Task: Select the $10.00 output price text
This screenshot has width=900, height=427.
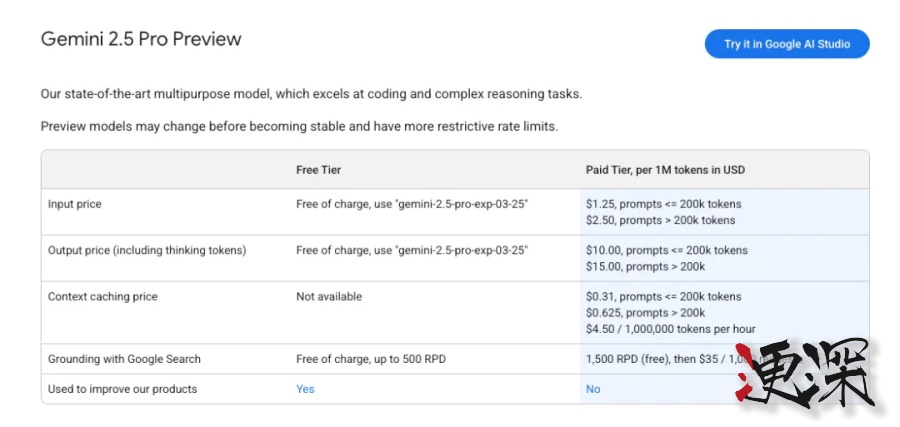Action: pyautogui.click(x=666, y=250)
